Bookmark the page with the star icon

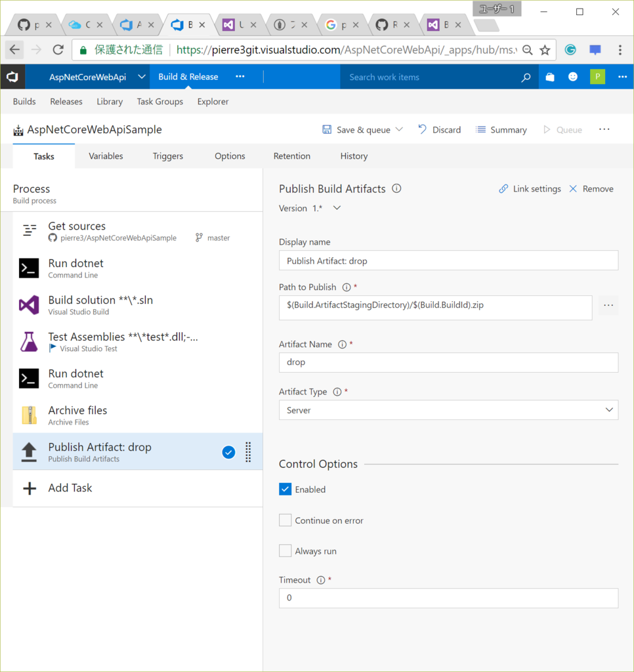point(545,50)
